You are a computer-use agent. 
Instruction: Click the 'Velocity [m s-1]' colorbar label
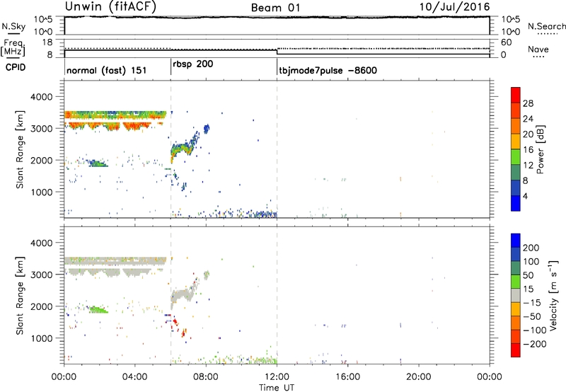[x=553, y=295]
